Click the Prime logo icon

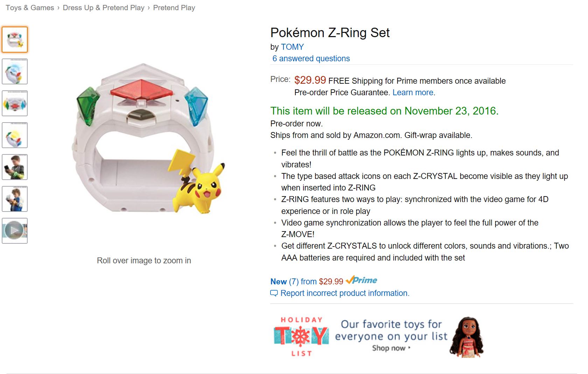pyautogui.click(x=361, y=280)
